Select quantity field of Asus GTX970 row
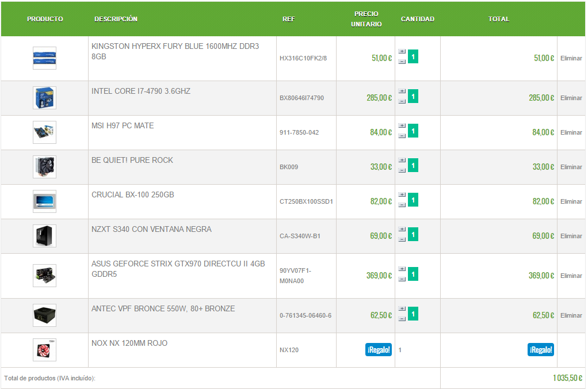The image size is (588, 389). click(413, 274)
